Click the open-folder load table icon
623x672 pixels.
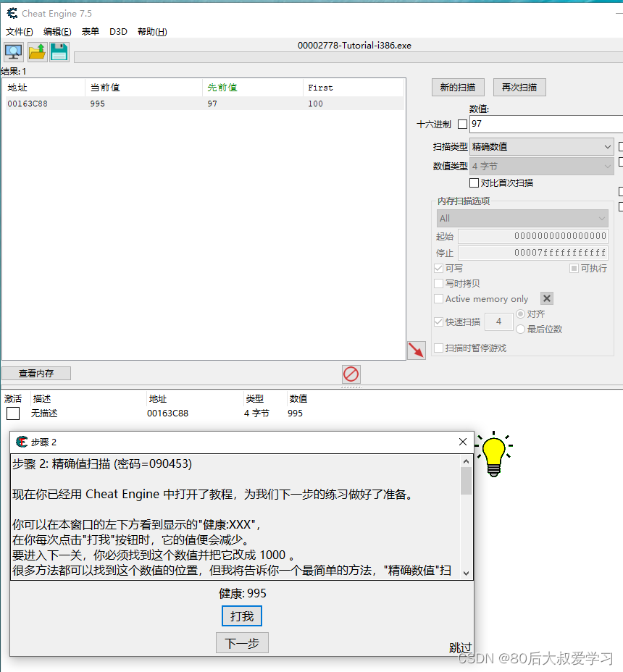[37, 52]
